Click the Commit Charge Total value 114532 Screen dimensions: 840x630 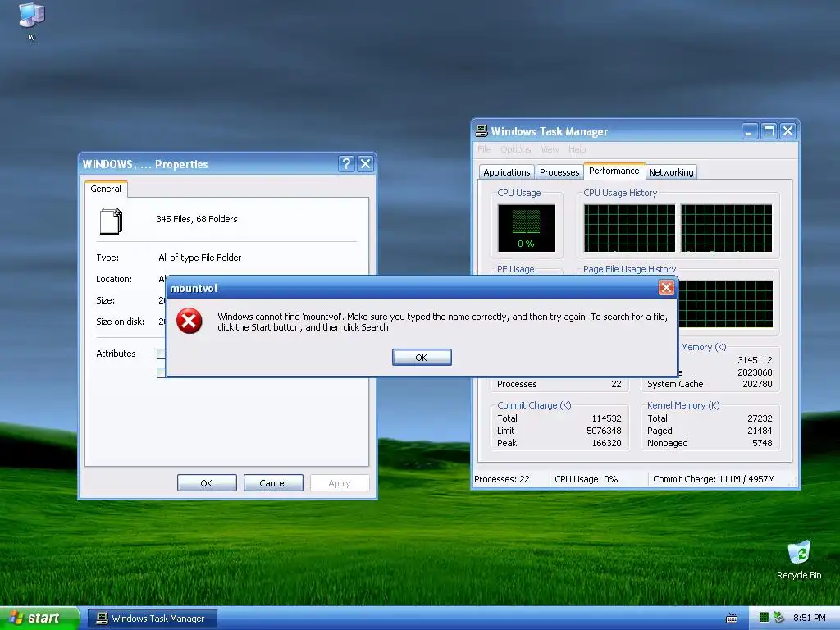click(606, 418)
